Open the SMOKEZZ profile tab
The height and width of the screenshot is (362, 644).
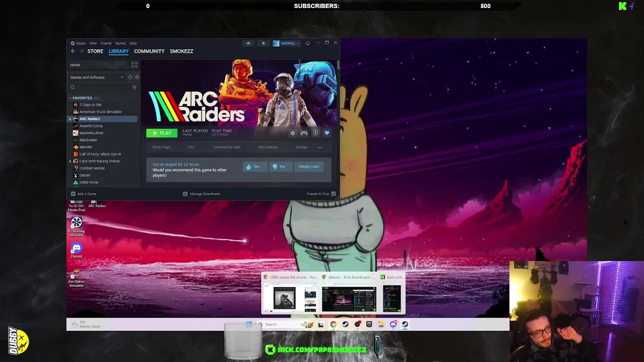(x=182, y=51)
